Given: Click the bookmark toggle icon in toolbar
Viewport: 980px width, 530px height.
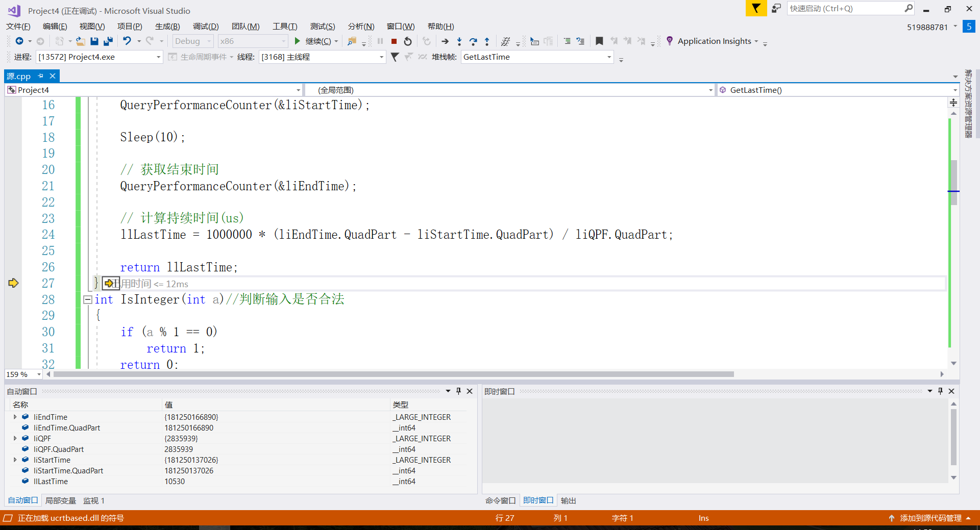Looking at the screenshot, I should (x=600, y=41).
